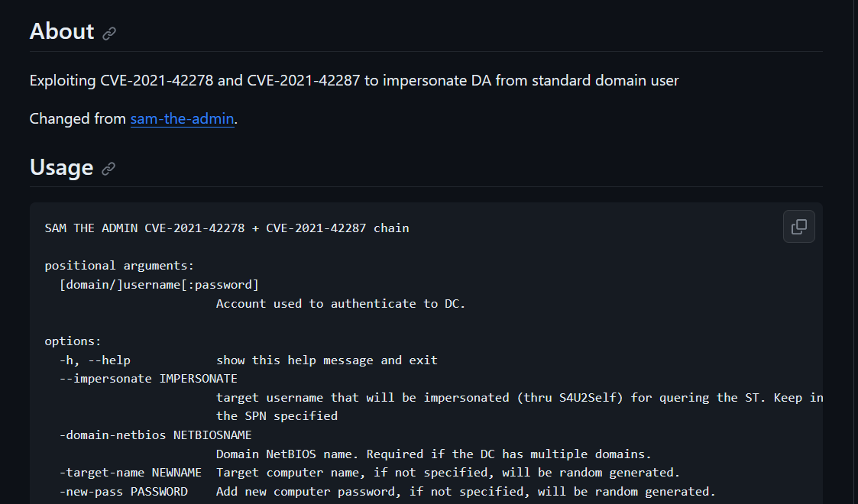Click the 'SAM THE ADMIN' chain title line
The height and width of the screenshot is (504, 858).
[227, 228]
